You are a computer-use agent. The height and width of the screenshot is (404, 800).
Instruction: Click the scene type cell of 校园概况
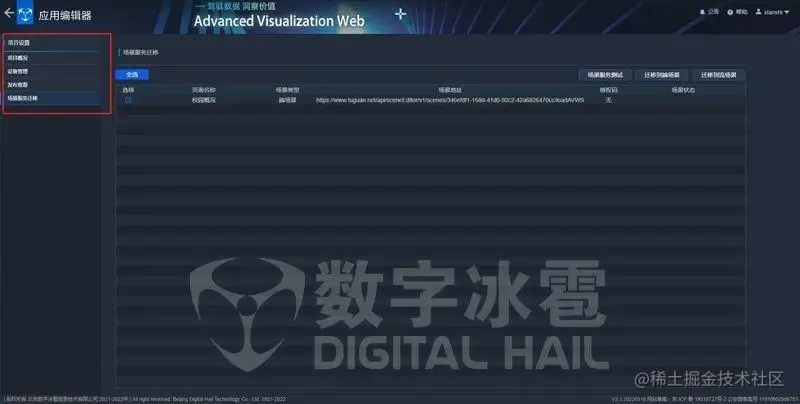[x=287, y=100]
